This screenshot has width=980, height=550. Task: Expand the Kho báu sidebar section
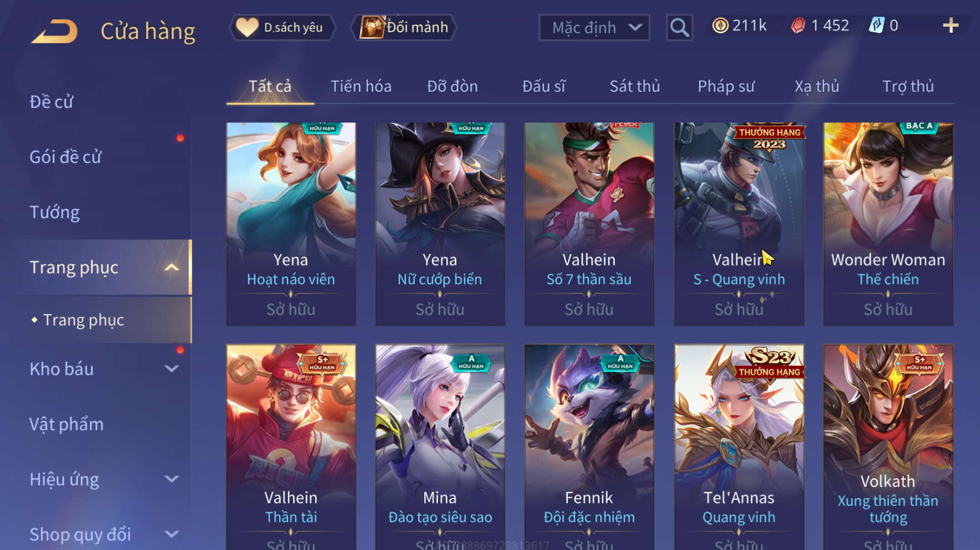click(x=172, y=369)
